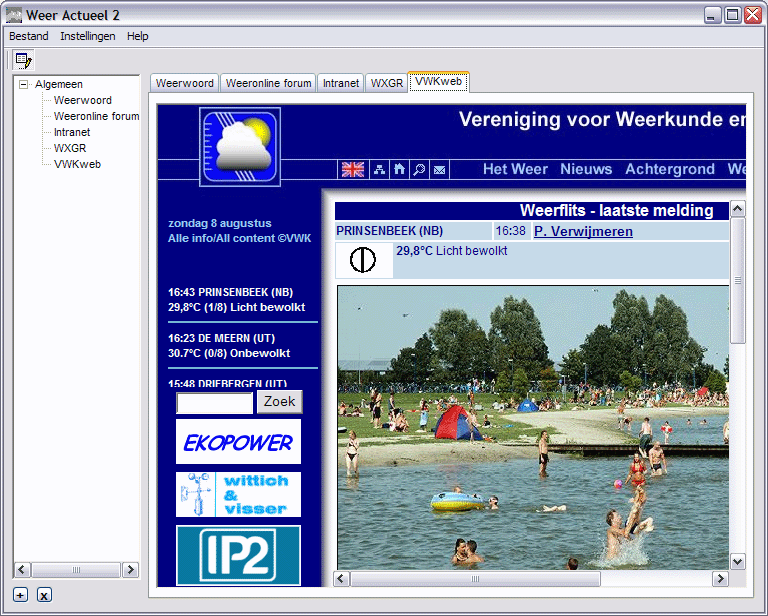Select VWKweb in the tree
The width and height of the screenshot is (768, 616).
click(77, 165)
